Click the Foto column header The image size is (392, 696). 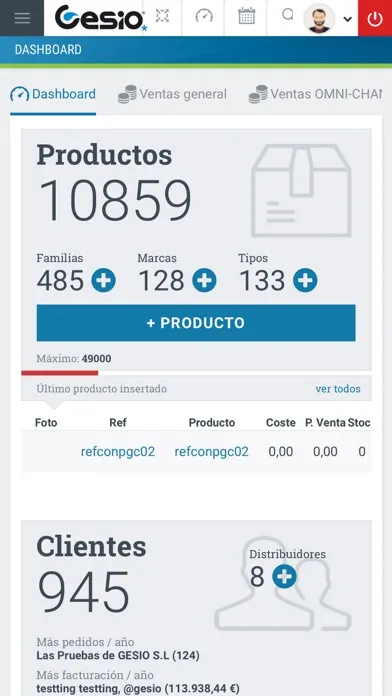point(46,423)
